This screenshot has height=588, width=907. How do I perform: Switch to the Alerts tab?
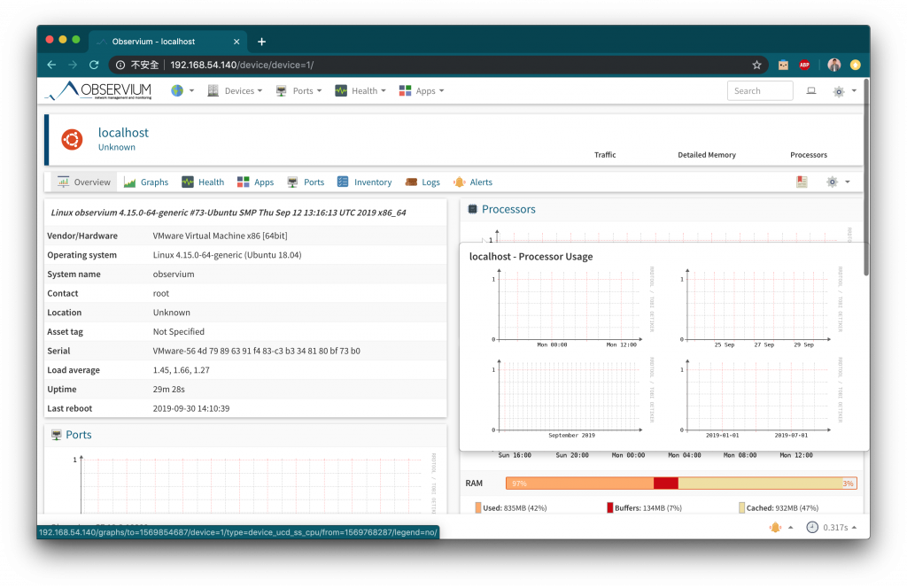point(473,182)
